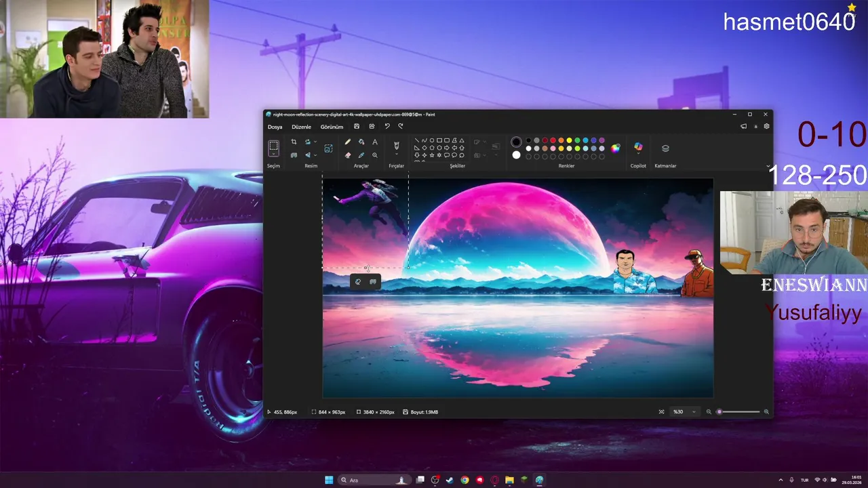Image resolution: width=868 pixels, height=488 pixels.
Task: Click the Ara search box on taskbar
Action: pos(375,480)
